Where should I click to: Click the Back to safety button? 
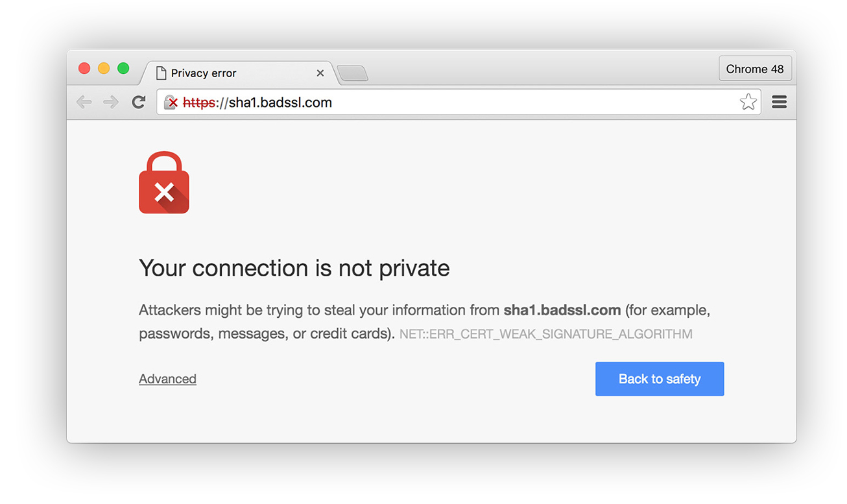[x=659, y=379]
